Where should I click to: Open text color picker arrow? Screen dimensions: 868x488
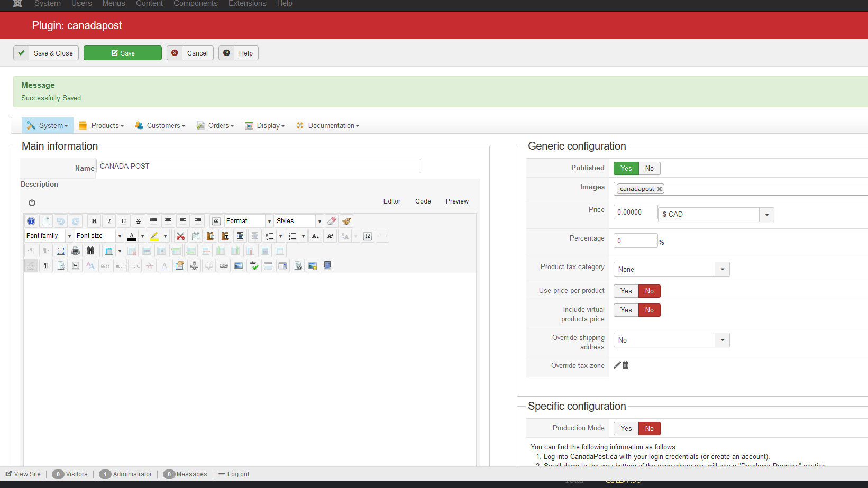(x=143, y=236)
